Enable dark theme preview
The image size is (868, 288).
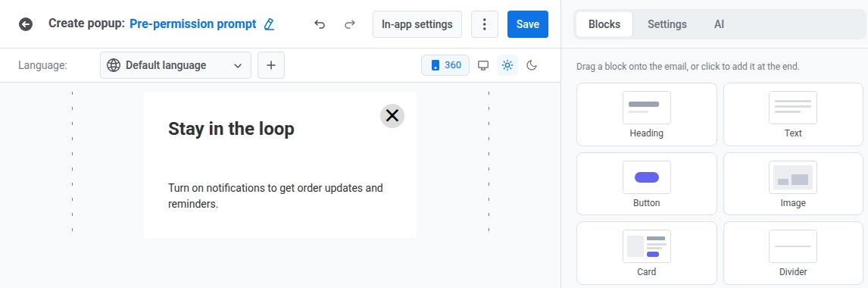[x=532, y=65]
